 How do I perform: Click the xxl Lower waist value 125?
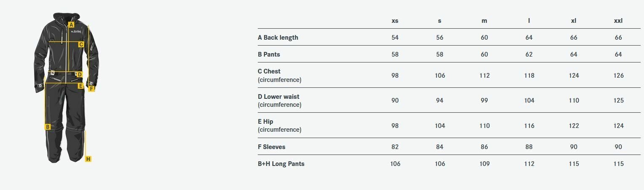(x=618, y=100)
